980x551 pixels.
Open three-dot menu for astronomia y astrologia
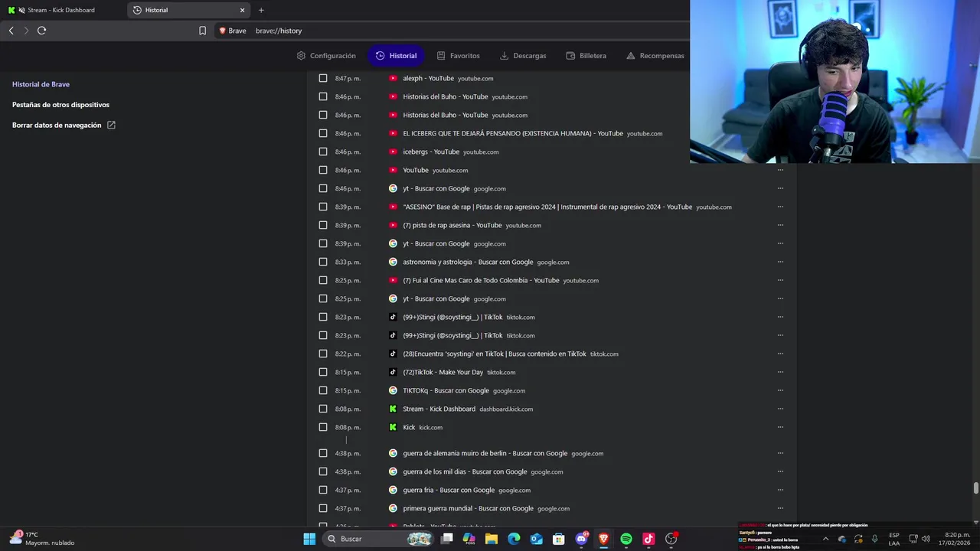pos(780,262)
